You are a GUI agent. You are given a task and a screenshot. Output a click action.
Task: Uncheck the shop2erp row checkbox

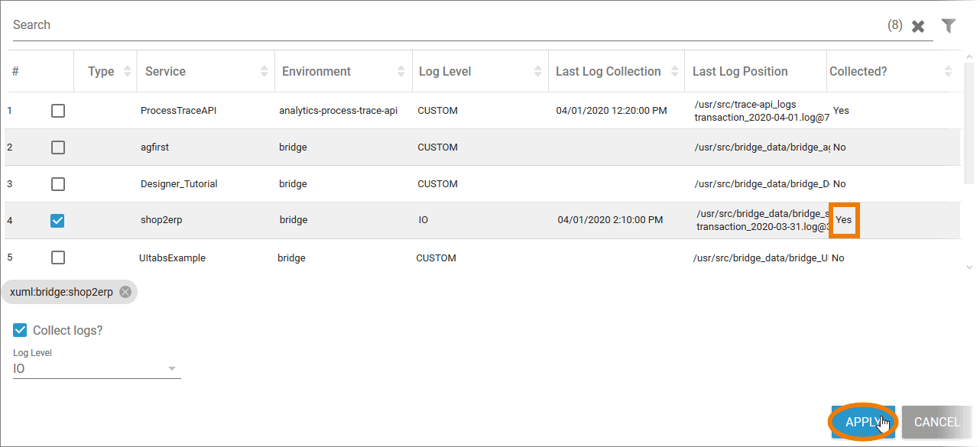(58, 221)
